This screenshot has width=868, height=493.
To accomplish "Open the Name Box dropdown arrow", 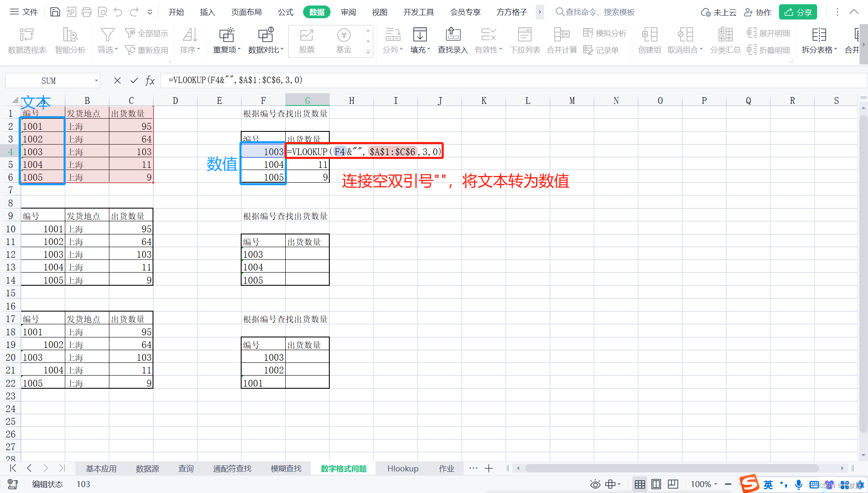I will point(96,81).
